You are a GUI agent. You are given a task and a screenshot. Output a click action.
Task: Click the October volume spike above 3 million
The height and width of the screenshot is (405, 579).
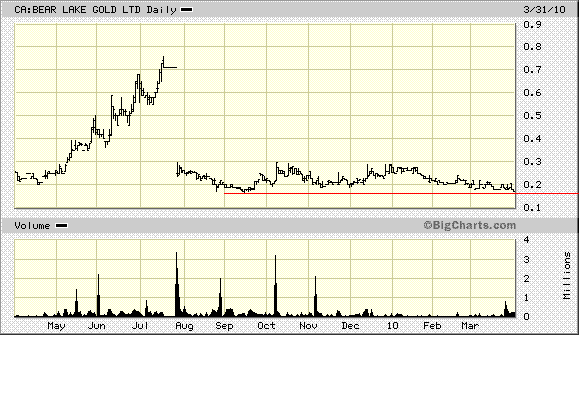click(x=275, y=286)
